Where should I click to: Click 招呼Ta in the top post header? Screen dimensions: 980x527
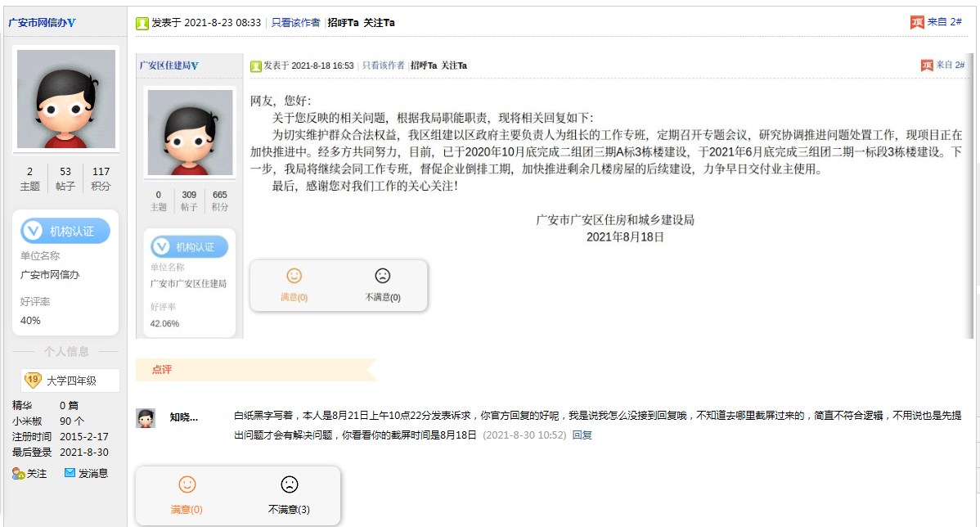tap(343, 23)
